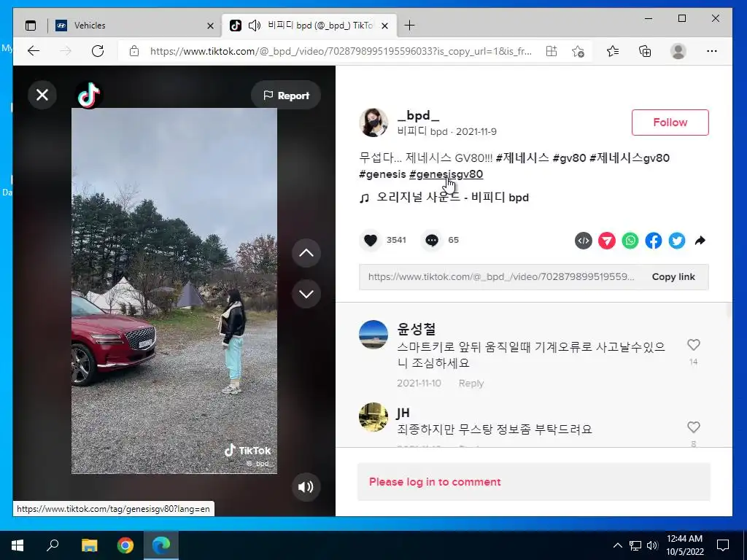Go back to the previous page
Image resolution: width=747 pixels, height=560 pixels.
click(34, 51)
